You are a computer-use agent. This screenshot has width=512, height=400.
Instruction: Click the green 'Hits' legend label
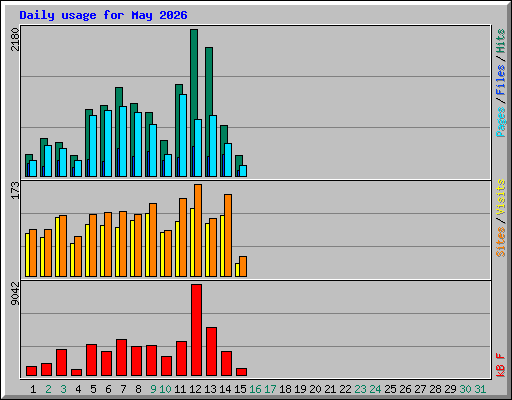(501, 41)
